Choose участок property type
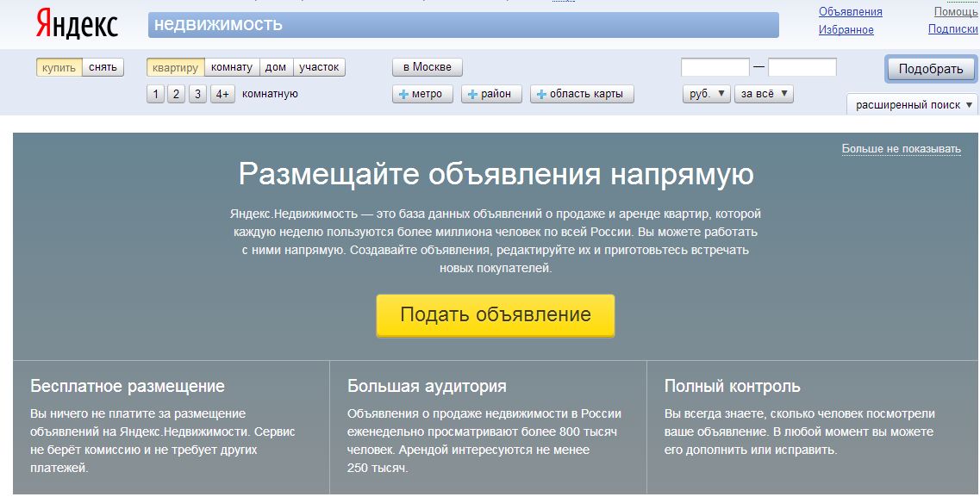 tap(319, 67)
